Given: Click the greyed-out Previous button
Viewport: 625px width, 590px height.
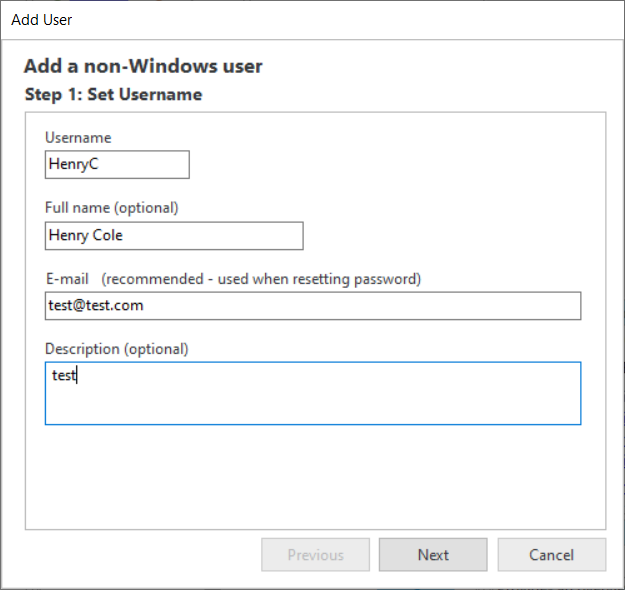Looking at the screenshot, I should click(315, 555).
